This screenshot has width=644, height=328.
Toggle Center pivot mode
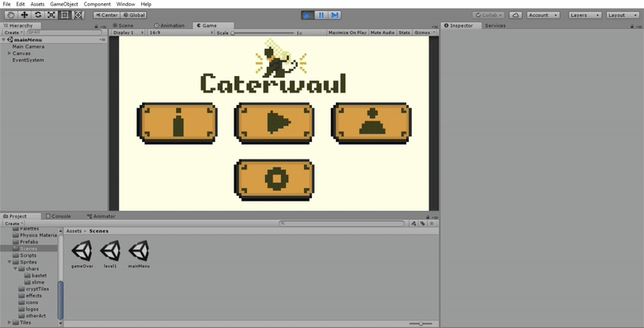click(x=107, y=15)
